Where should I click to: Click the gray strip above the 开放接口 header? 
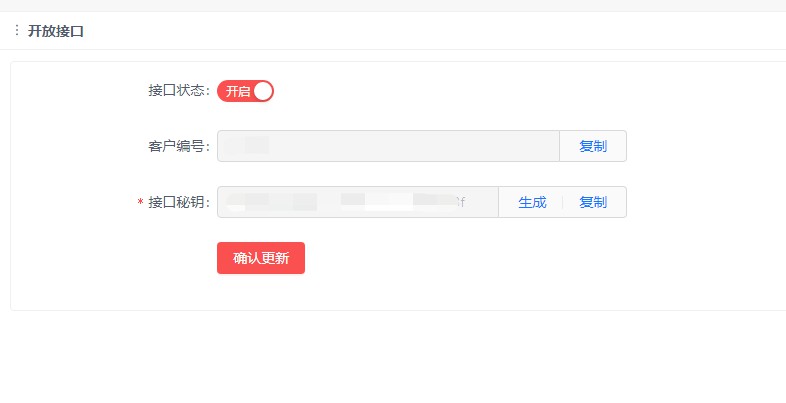click(393, 6)
